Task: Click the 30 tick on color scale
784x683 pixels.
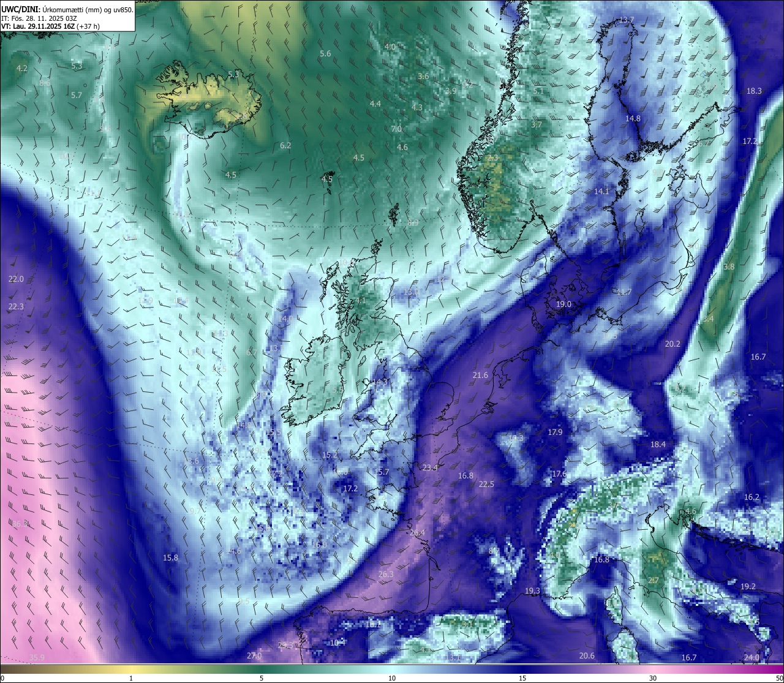Action: click(x=653, y=678)
